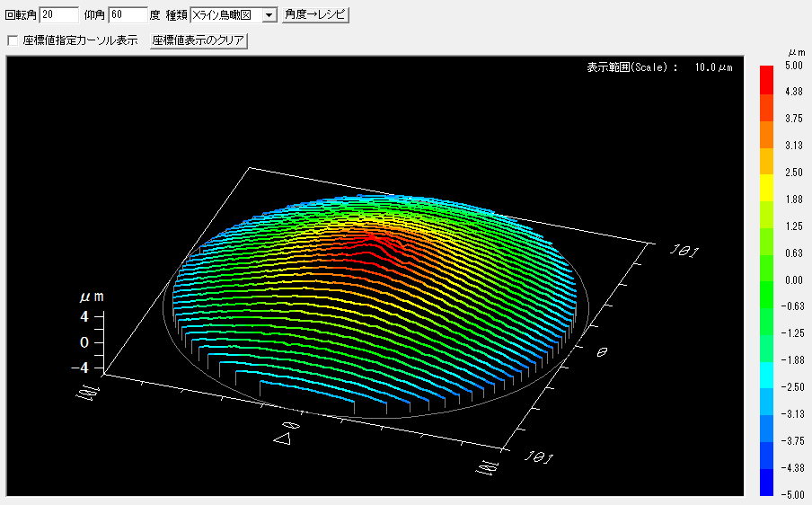Click the 0 tick on the height axis

click(x=84, y=342)
